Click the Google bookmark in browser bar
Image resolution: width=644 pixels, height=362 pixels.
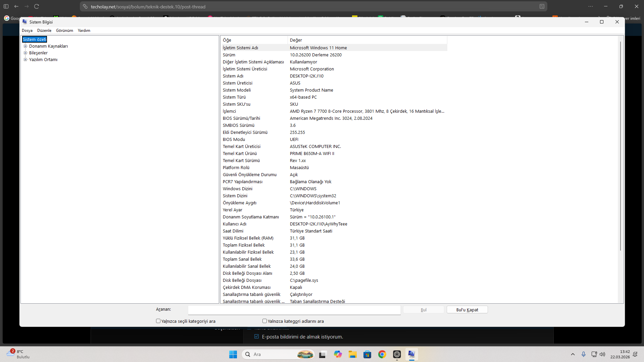click(12, 18)
